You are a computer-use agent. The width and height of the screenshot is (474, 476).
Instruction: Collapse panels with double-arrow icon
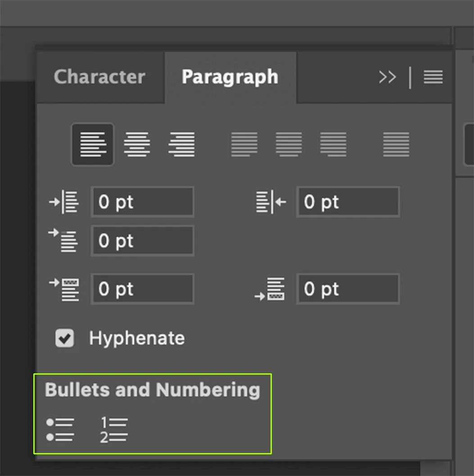pos(387,77)
